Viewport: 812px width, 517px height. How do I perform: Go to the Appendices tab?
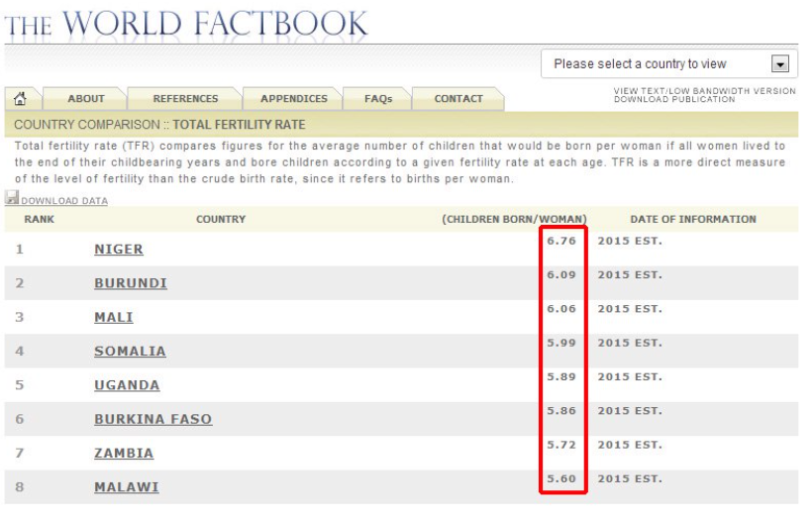(x=294, y=99)
